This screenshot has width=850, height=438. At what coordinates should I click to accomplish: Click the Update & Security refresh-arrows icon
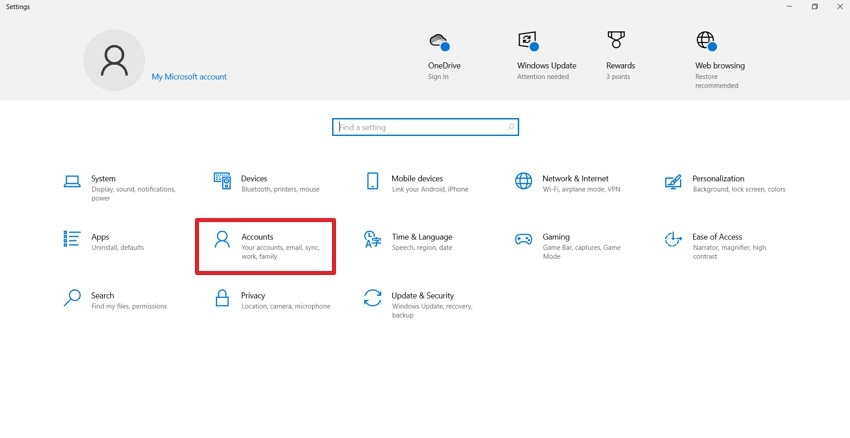(372, 298)
